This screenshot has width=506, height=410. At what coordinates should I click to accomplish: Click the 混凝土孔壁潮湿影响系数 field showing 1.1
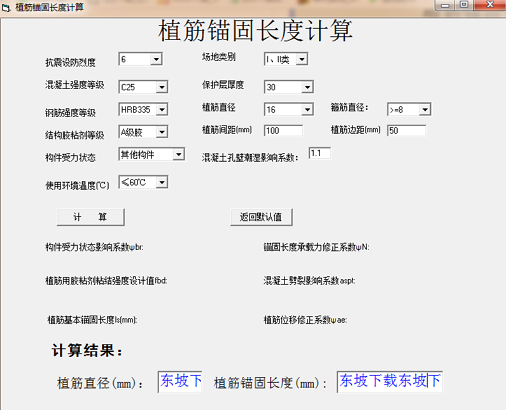tap(320, 153)
